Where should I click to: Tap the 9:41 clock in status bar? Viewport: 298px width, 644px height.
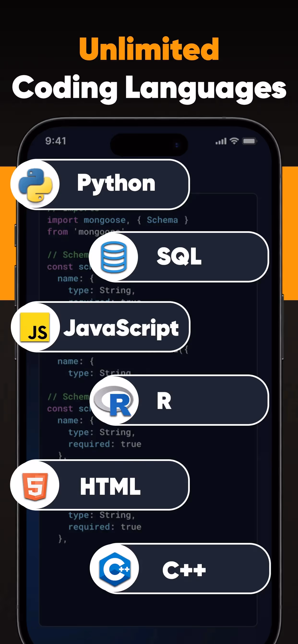[56, 141]
